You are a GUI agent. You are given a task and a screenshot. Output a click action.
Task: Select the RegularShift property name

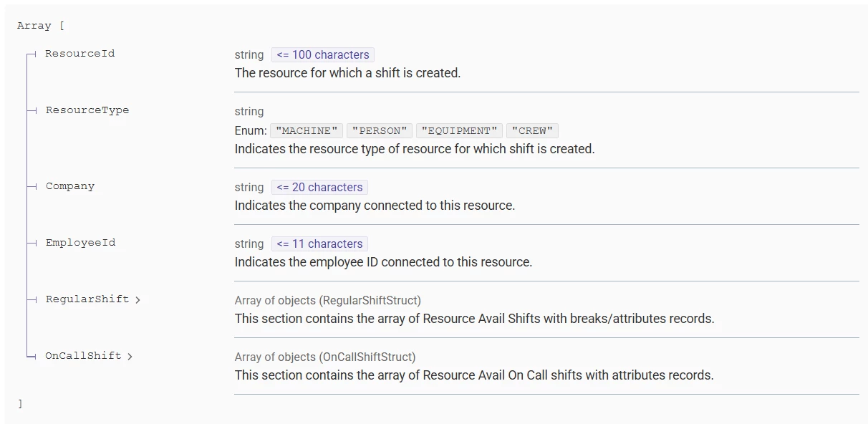(x=87, y=299)
